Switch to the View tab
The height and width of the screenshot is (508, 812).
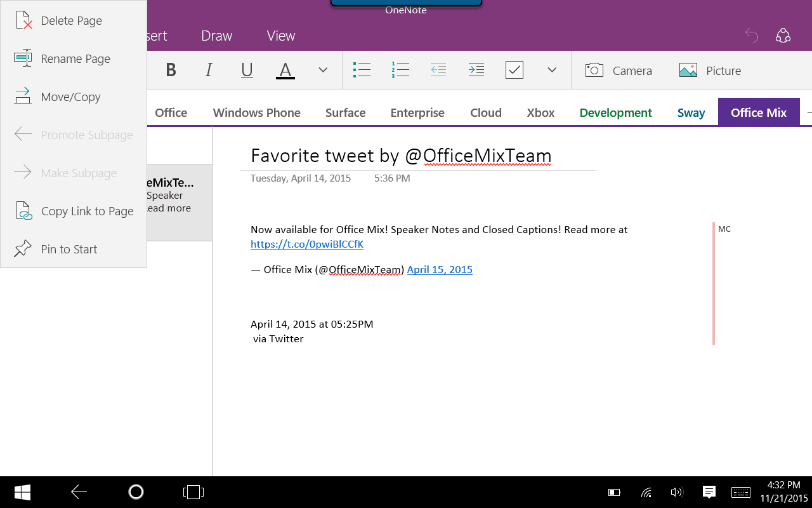click(281, 36)
